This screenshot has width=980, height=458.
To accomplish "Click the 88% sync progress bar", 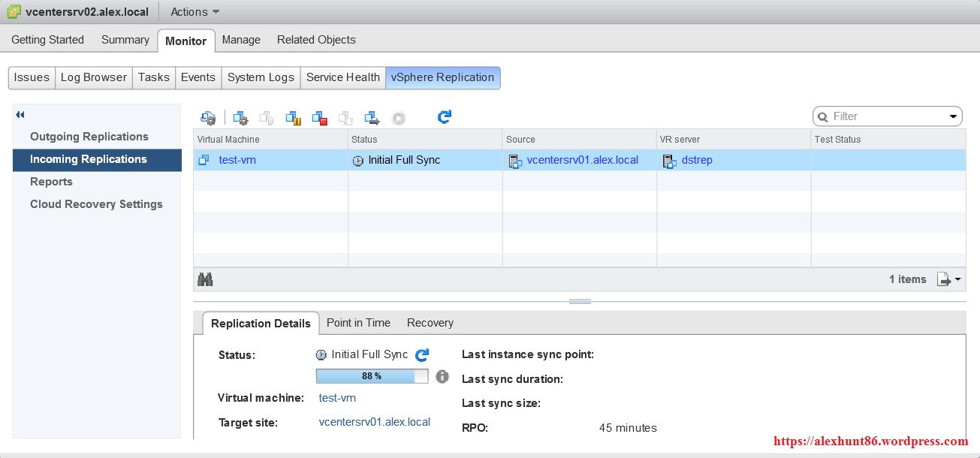I will pyautogui.click(x=372, y=376).
